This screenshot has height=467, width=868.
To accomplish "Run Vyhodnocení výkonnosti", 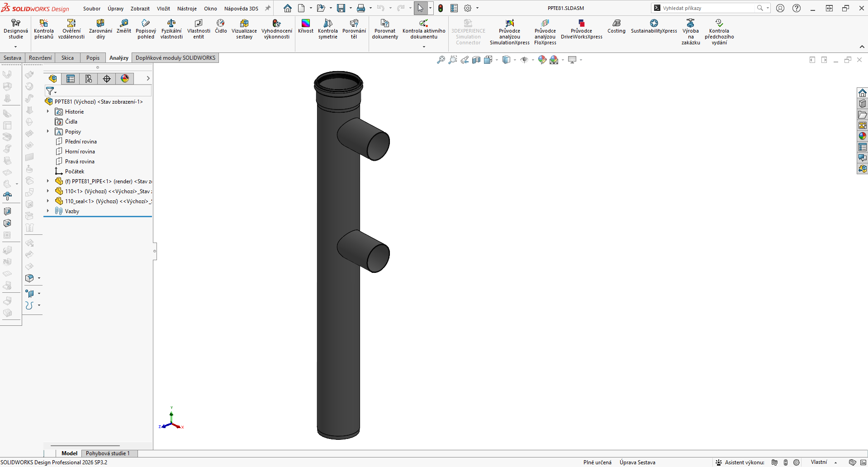I will point(277,29).
